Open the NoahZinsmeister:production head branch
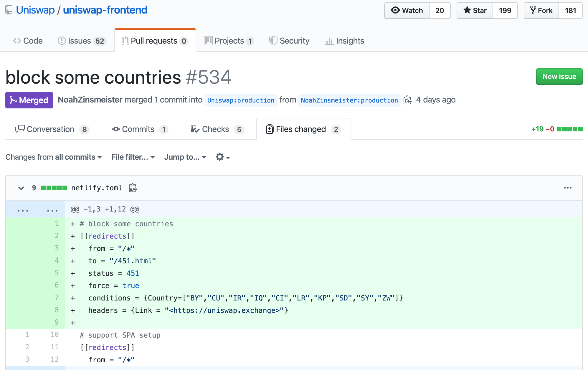The image size is (588, 370). pyautogui.click(x=349, y=100)
